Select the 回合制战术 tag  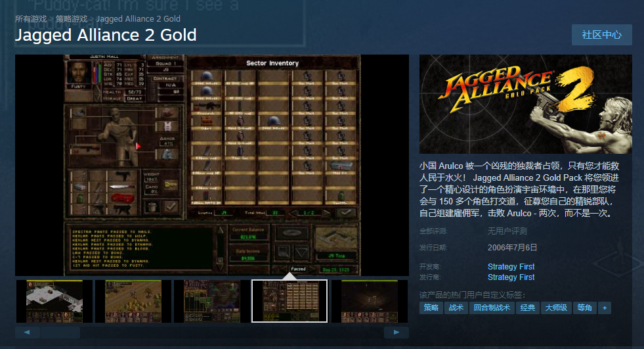click(x=492, y=308)
